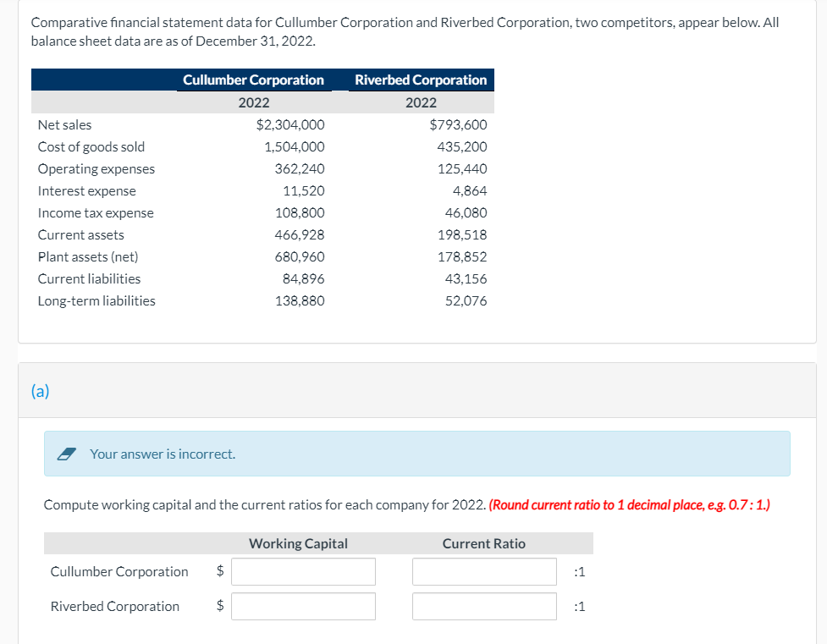The height and width of the screenshot is (644, 827).
Task: Click the 2022 header under Riverbed Corporation
Action: pos(421,102)
